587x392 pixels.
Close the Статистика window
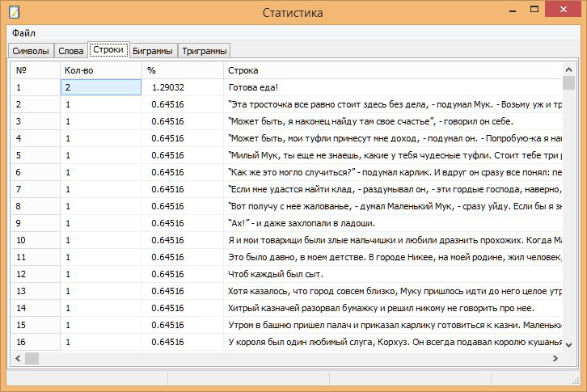coord(563,9)
